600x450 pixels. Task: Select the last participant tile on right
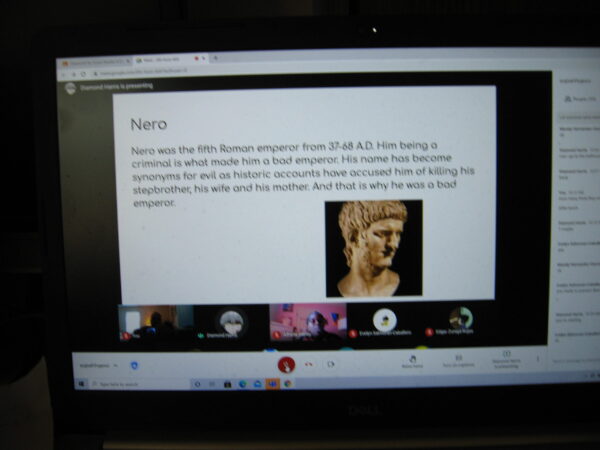tap(459, 320)
